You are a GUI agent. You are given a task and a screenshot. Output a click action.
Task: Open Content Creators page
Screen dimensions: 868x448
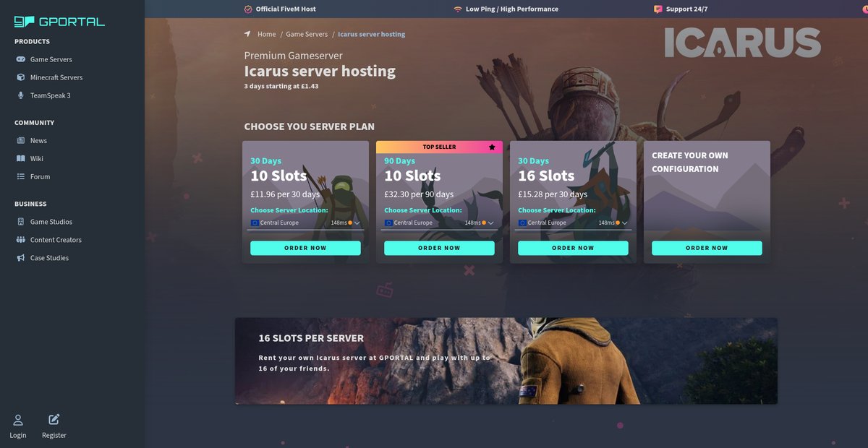pos(56,240)
